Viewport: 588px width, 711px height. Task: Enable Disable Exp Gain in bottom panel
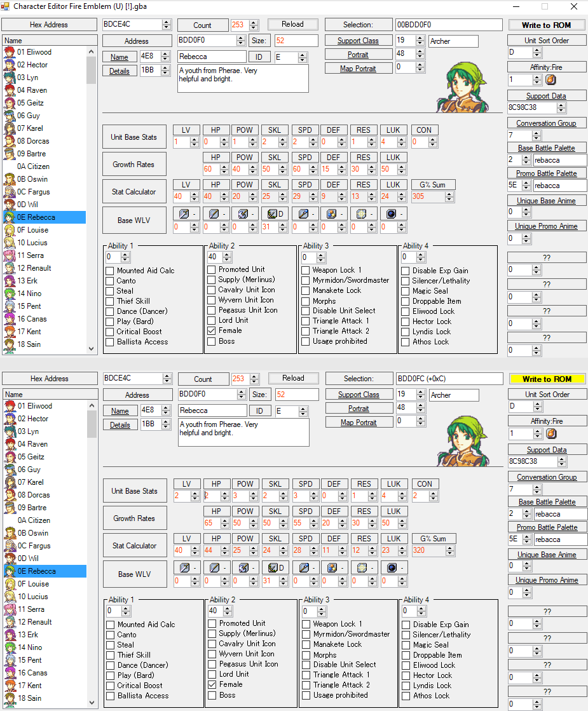coord(406,625)
